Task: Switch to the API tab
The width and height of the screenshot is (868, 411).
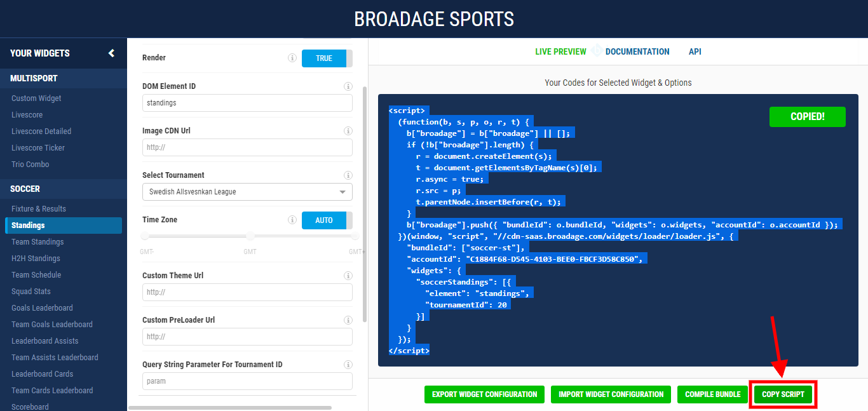Action: (x=695, y=52)
